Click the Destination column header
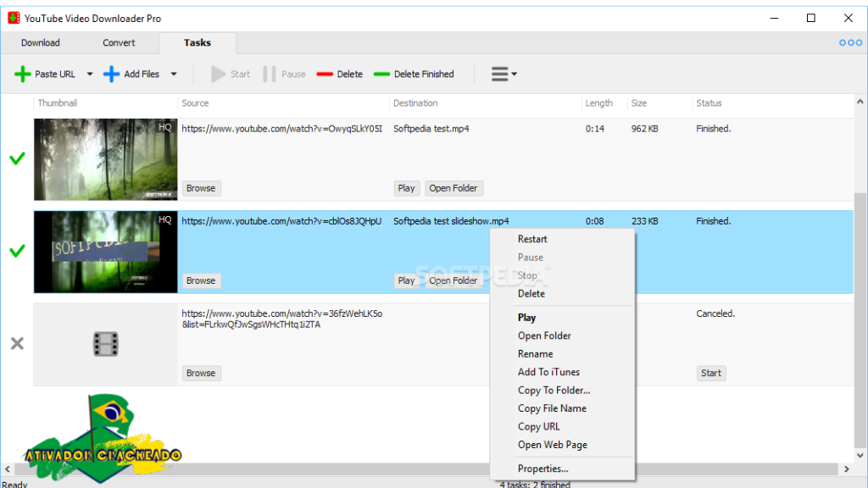This screenshot has height=488, width=868. point(415,103)
